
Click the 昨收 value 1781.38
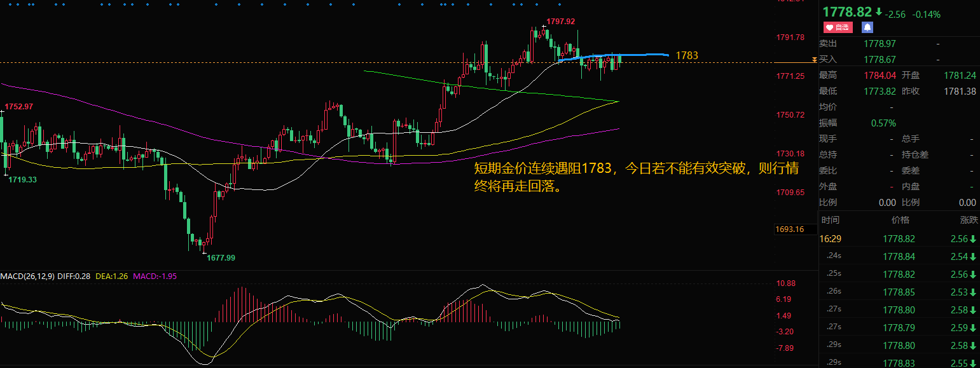[960, 91]
